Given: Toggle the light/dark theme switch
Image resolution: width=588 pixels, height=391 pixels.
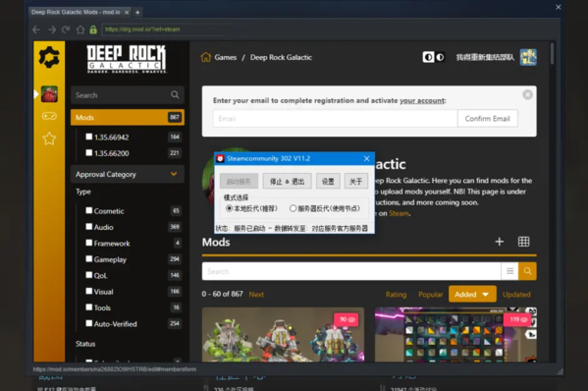Looking at the screenshot, I should [434, 57].
